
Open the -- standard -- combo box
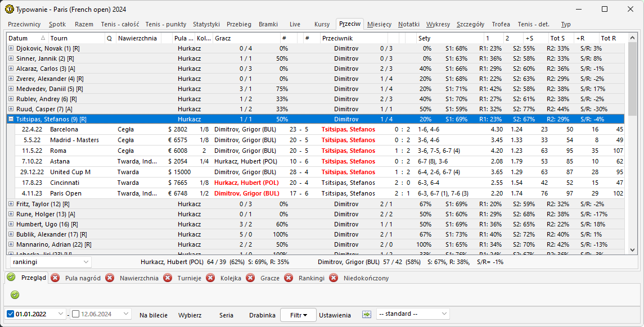444,314
